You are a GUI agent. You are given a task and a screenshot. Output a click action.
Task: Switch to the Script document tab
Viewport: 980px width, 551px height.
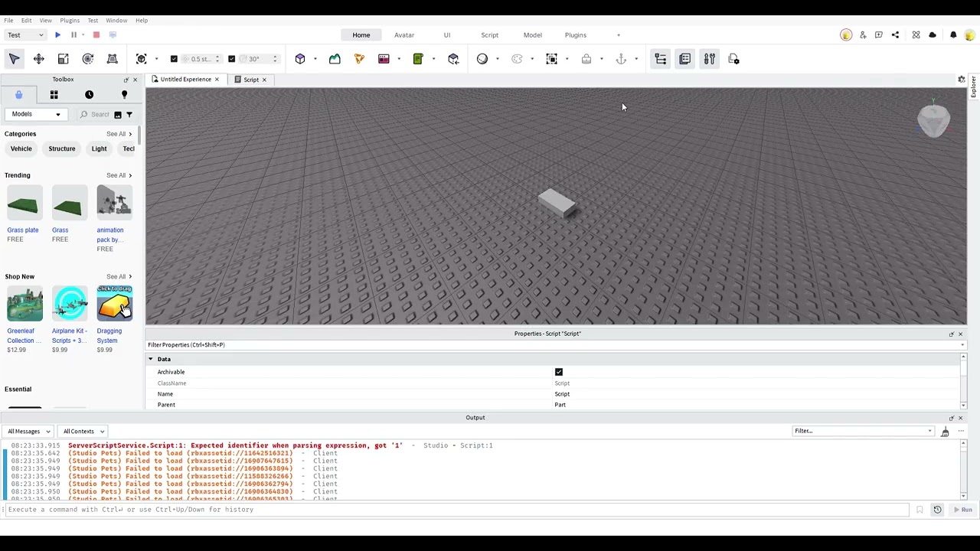(251, 80)
